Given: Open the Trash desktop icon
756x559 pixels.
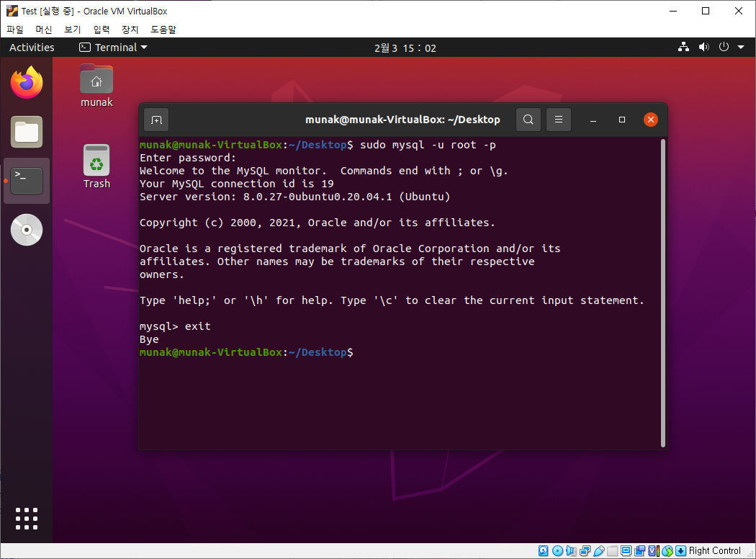Looking at the screenshot, I should (x=96, y=167).
